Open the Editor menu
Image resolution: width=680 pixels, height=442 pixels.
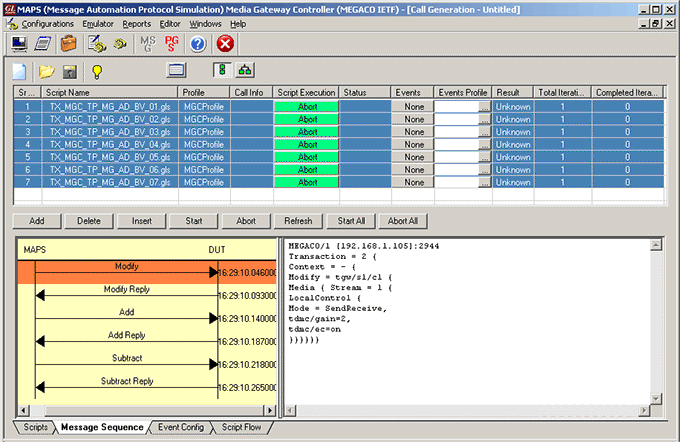tap(170, 24)
